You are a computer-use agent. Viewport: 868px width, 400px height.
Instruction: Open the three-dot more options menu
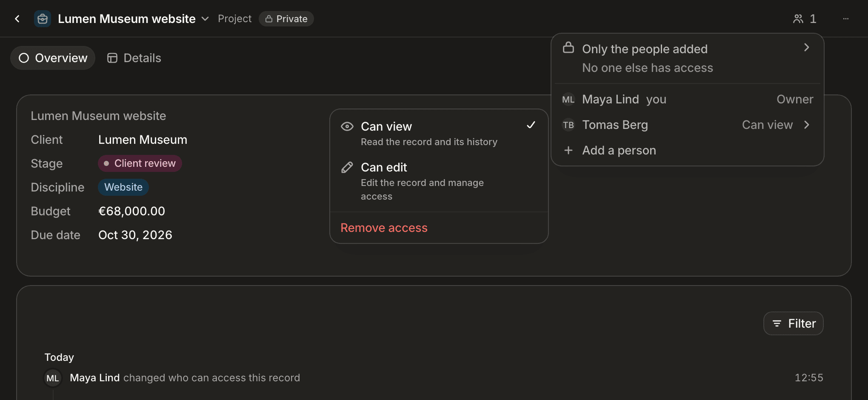tap(846, 19)
